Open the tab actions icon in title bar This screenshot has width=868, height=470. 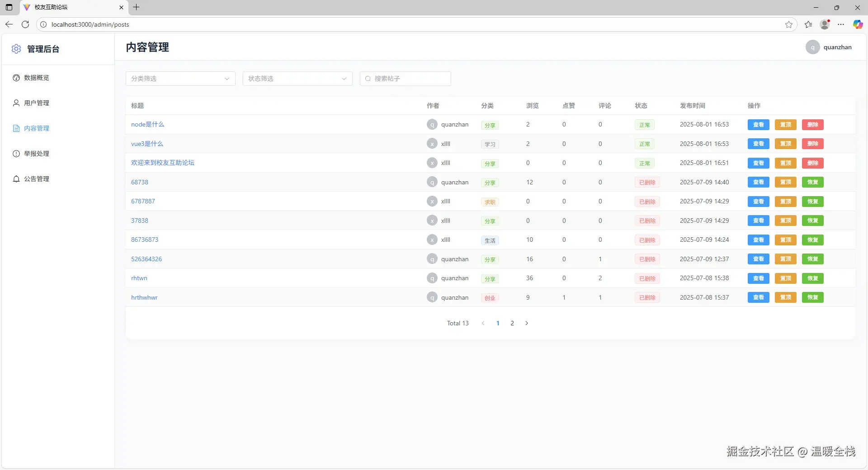9,7
